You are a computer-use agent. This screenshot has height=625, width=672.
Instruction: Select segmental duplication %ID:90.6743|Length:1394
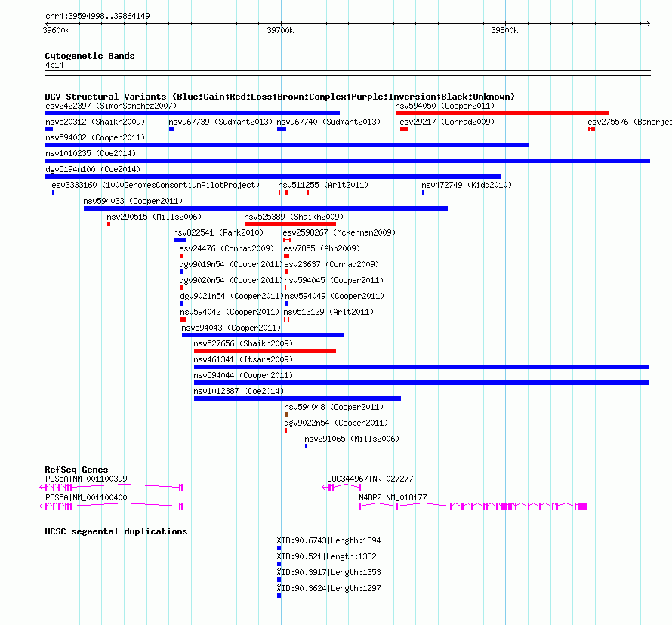(x=328, y=540)
